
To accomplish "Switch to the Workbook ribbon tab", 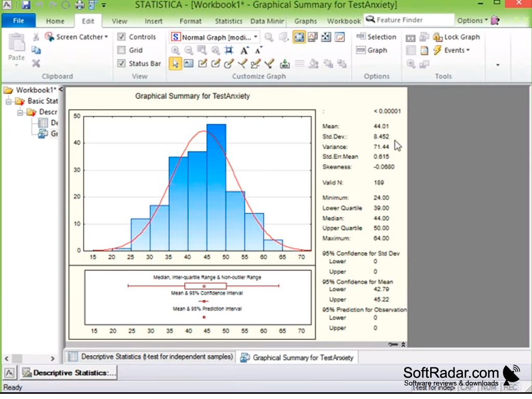I will [344, 21].
